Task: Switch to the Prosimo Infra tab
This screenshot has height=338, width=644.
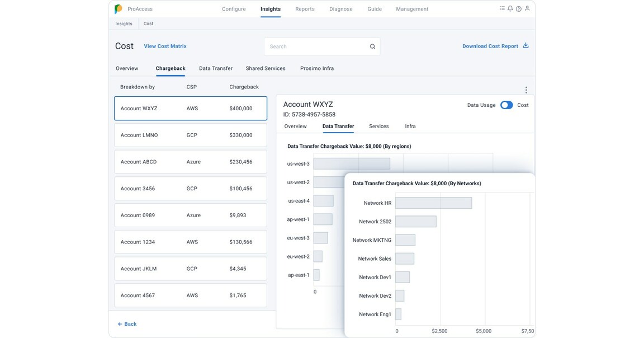Action: [317, 67]
